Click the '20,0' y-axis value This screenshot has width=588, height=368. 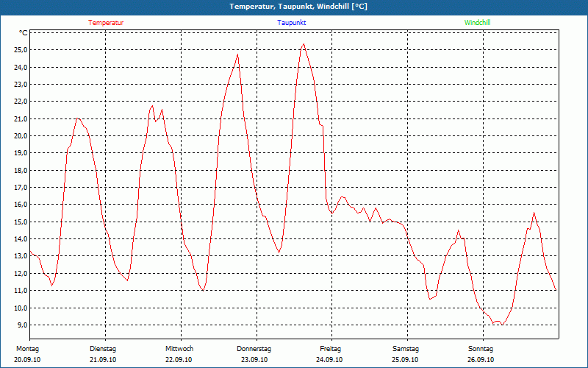(x=21, y=136)
